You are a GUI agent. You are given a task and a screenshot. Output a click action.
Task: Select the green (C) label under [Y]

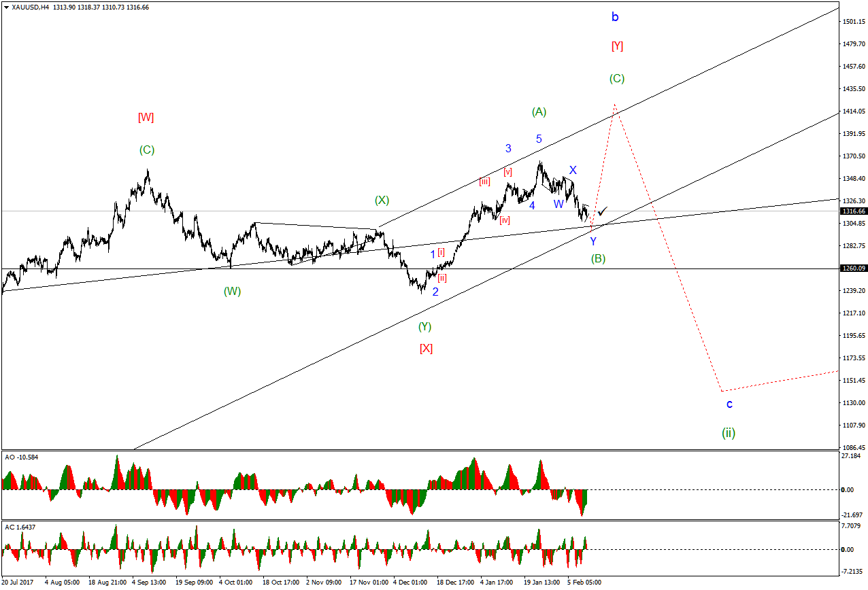(617, 79)
